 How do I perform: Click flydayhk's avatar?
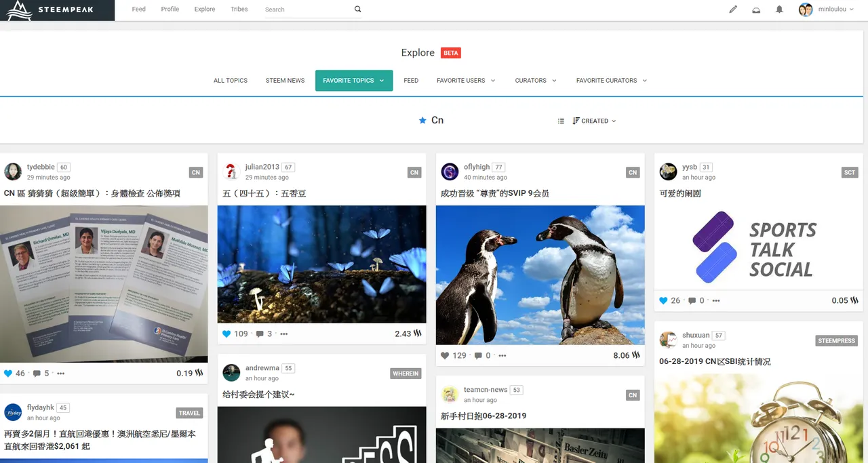pyautogui.click(x=13, y=412)
